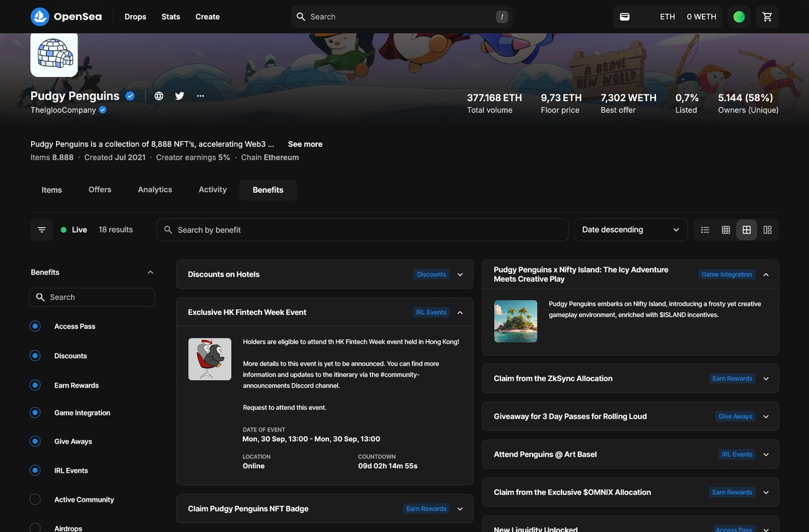Click the verified badge next to Pudgy Penguins
This screenshot has width=809, height=532.
point(130,96)
